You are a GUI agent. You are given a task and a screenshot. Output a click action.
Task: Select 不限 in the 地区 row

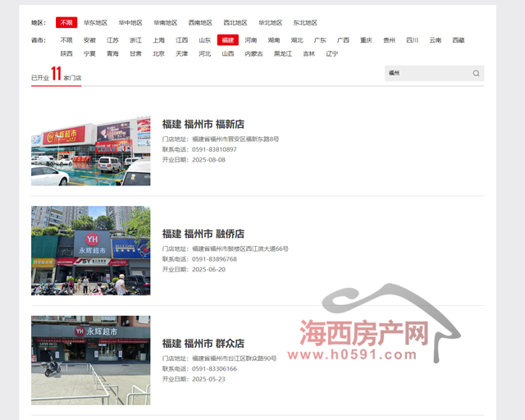pos(66,22)
